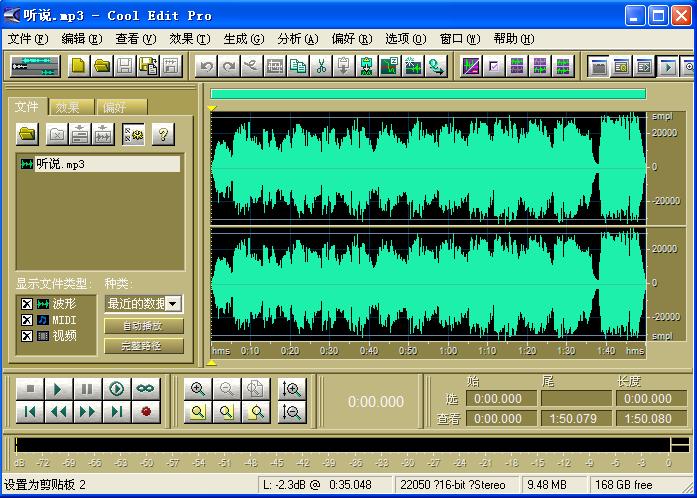The height and width of the screenshot is (498, 697).
Task: Toggle the MIDI file type checkbox
Action: (x=26, y=320)
